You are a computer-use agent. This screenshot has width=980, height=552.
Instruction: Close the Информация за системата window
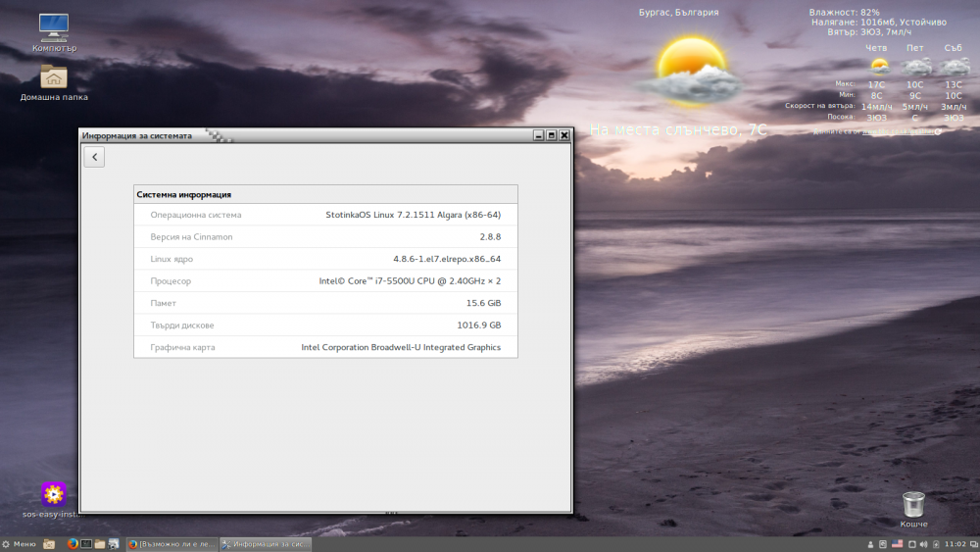(564, 135)
